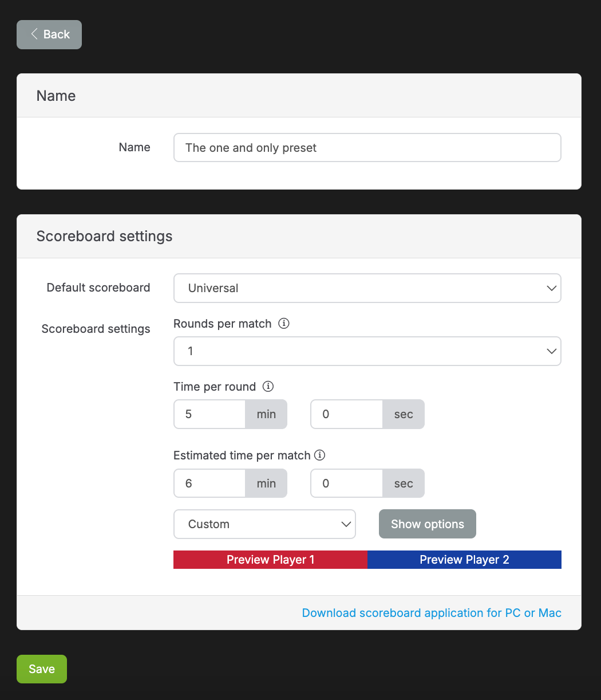Screen dimensions: 601x700
Task: Open the Custom preset dropdown
Action: point(264,524)
